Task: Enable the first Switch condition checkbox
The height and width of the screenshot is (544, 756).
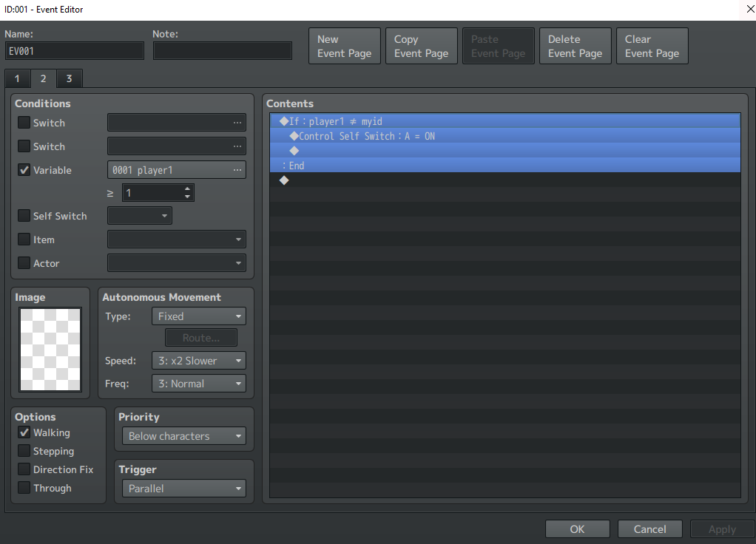Action: coord(24,123)
